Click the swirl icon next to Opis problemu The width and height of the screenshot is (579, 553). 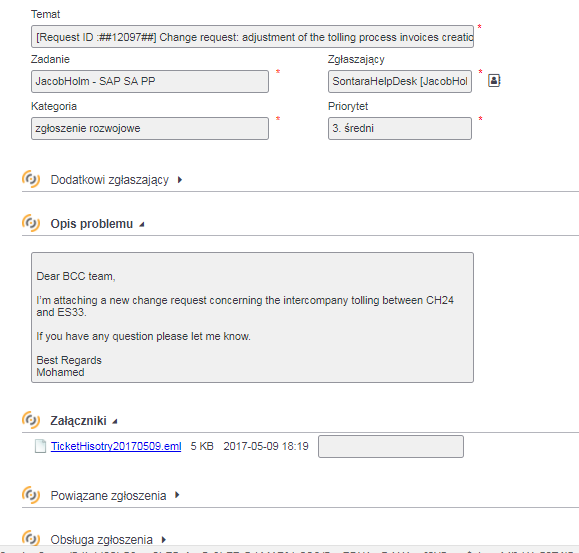pos(31,223)
